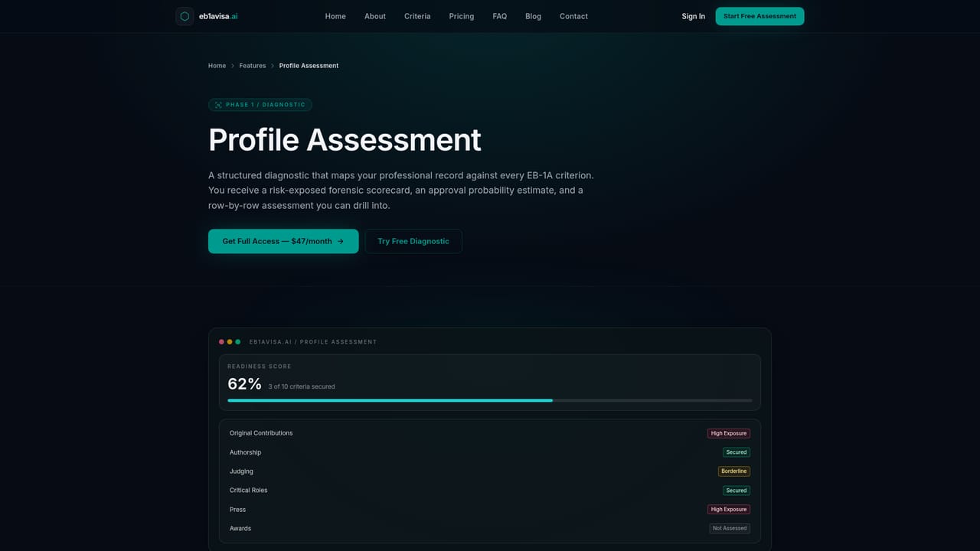Click the Secured badge for Critical Roles

coord(737,491)
